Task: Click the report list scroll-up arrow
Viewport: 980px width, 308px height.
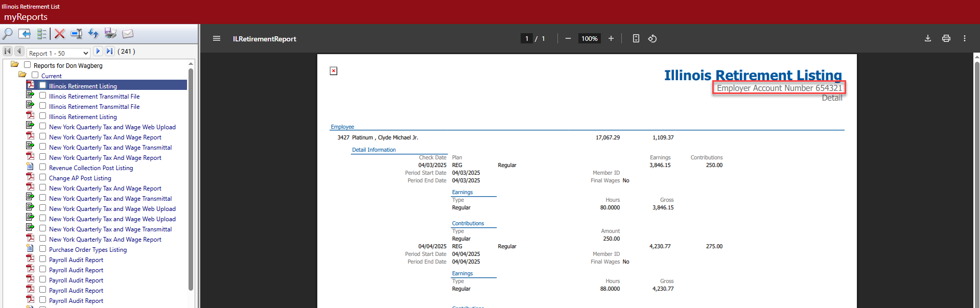Action: coord(191,64)
